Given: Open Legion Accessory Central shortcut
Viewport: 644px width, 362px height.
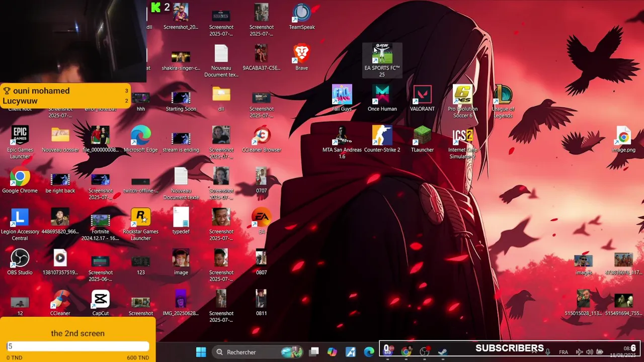Looking at the screenshot, I should (x=20, y=225).
